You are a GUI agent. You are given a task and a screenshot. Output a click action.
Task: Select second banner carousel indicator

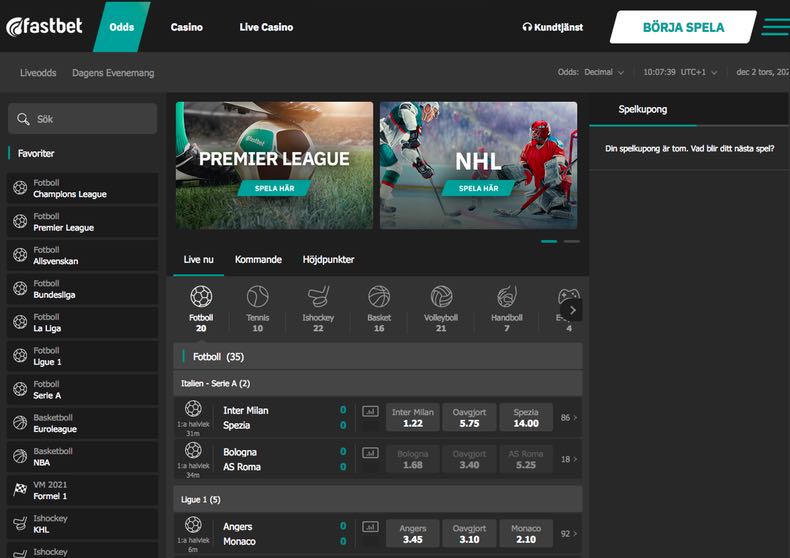[x=571, y=242]
